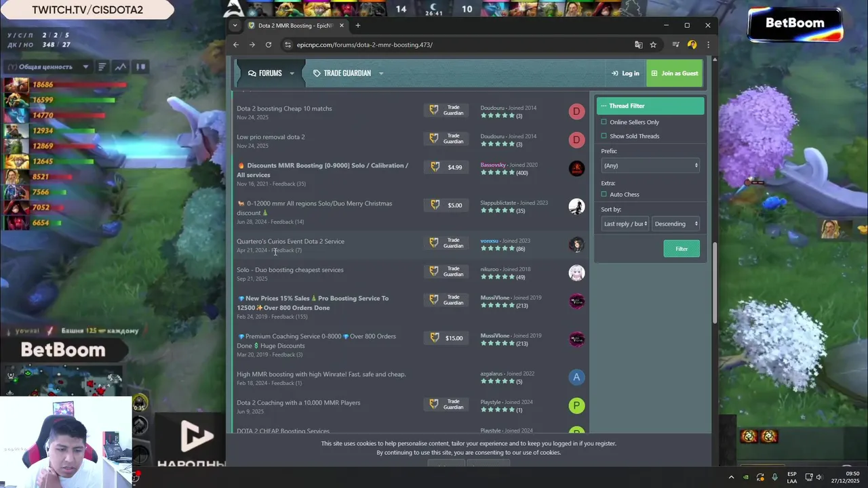
Task: Open the tab search chevron
Action: pyautogui.click(x=235, y=26)
